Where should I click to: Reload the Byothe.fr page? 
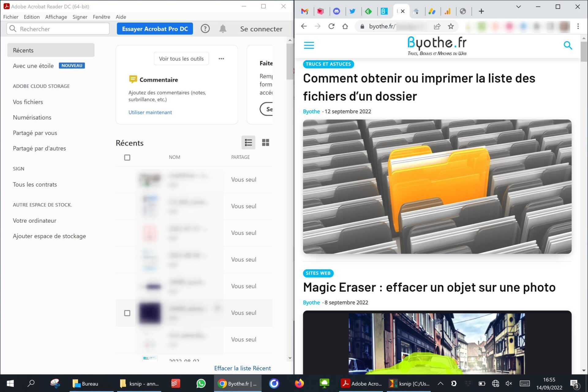[x=331, y=26]
